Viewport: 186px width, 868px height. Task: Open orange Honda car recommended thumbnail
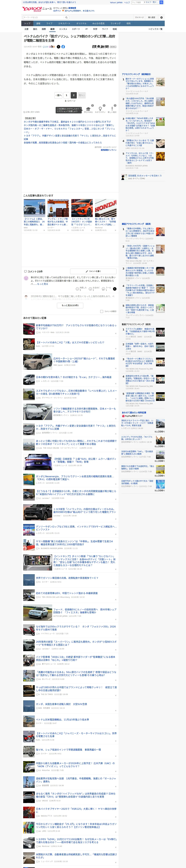tap(82, 208)
